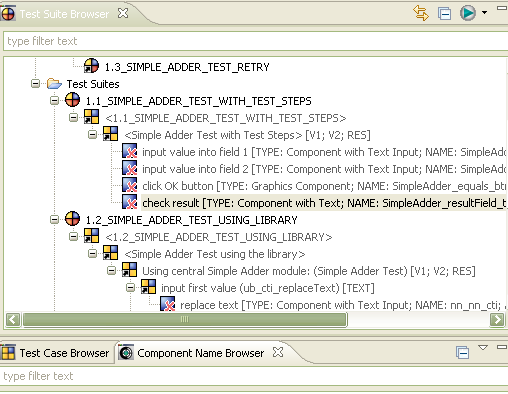The width and height of the screenshot is (508, 394).
Task: Click the icon of 1.1_SIMPLE_ADDER_TEST_WITH_TEST_STEPS suite
Action: pos(72,100)
